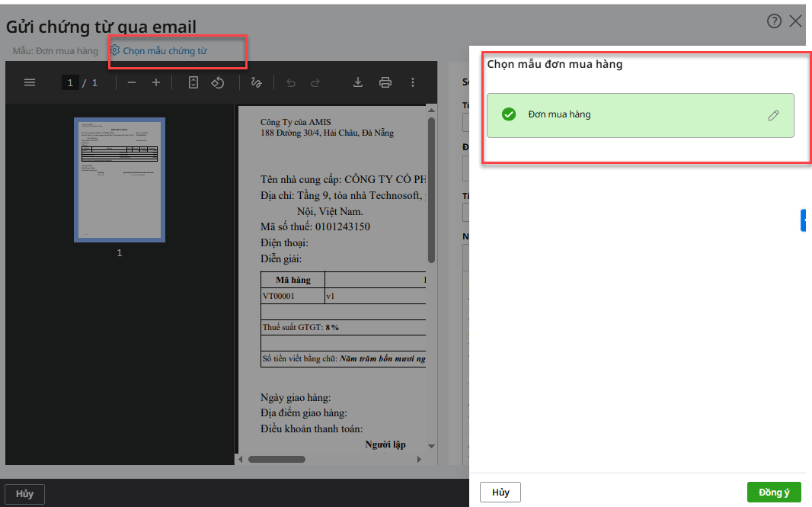The height and width of the screenshot is (507, 812).
Task: Toggle the PDF sidebar hamburger menu
Action: click(30, 82)
